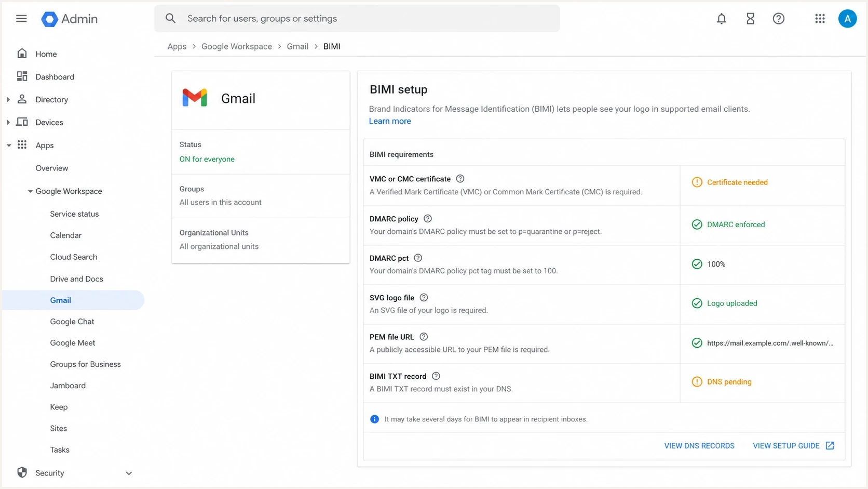Show help for DMARC policy

point(428,219)
